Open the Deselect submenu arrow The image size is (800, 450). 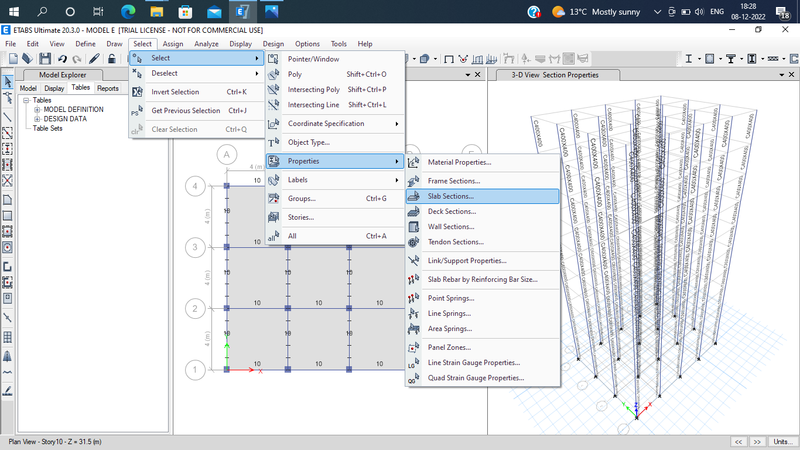pyautogui.click(x=257, y=73)
